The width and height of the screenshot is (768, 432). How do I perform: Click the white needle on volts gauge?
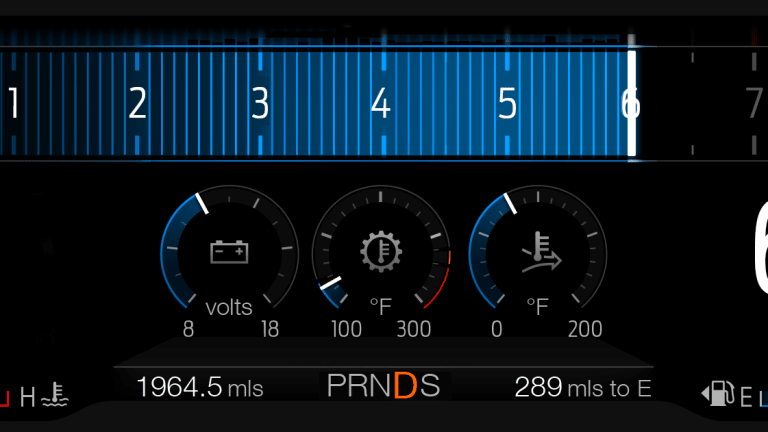click(202, 203)
